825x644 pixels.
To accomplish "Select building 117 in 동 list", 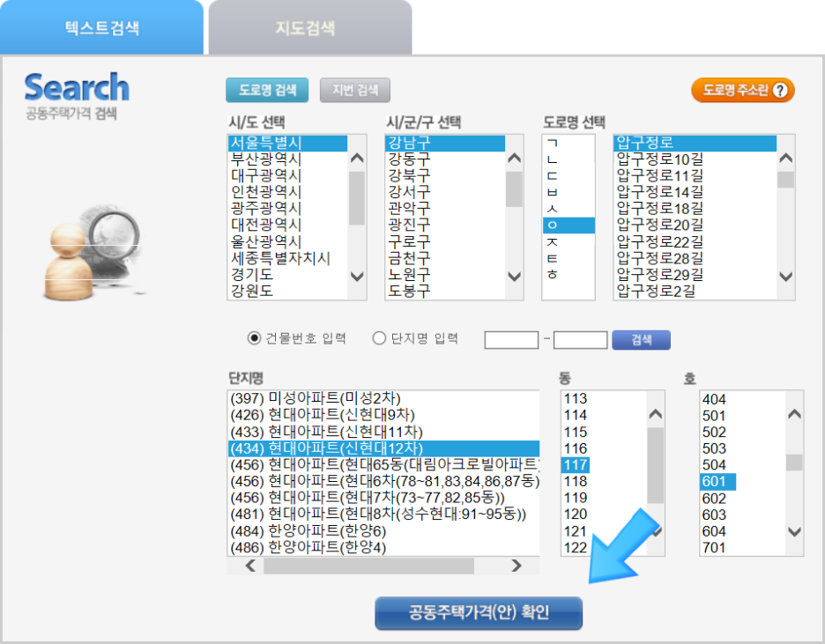I will coord(576,465).
